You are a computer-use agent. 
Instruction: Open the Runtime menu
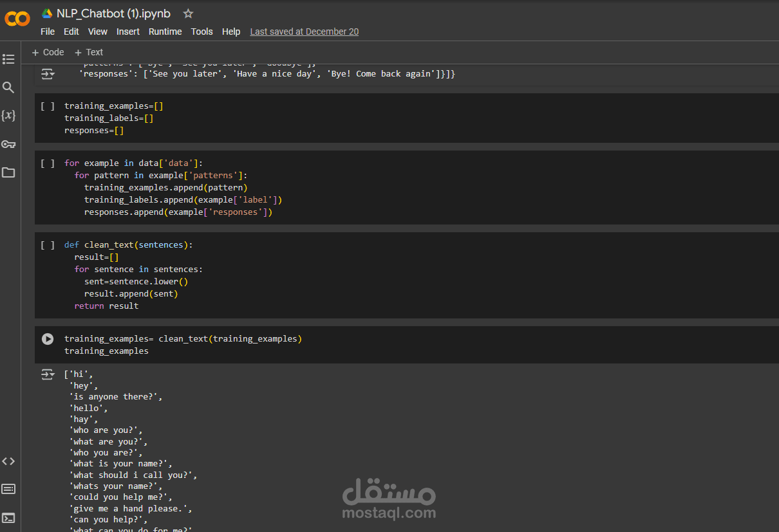click(165, 32)
